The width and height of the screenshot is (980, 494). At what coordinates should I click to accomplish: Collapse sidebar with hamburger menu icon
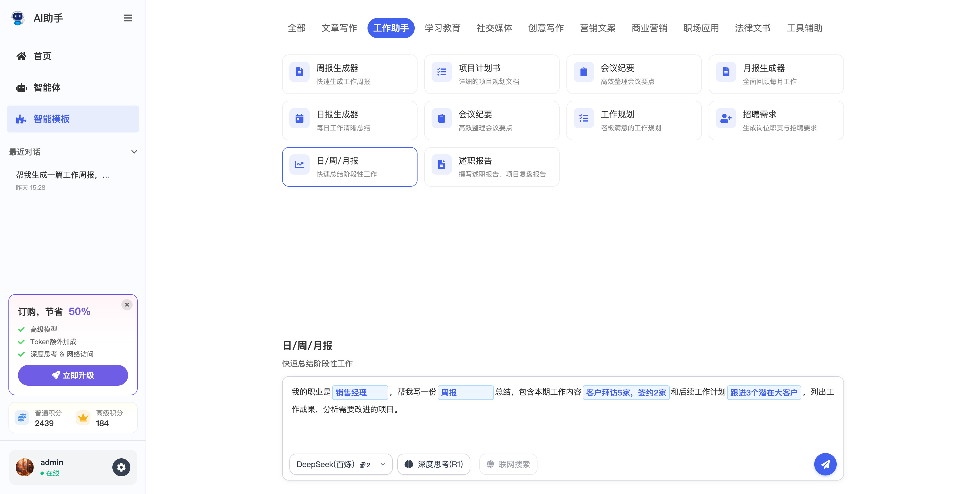coord(128,18)
